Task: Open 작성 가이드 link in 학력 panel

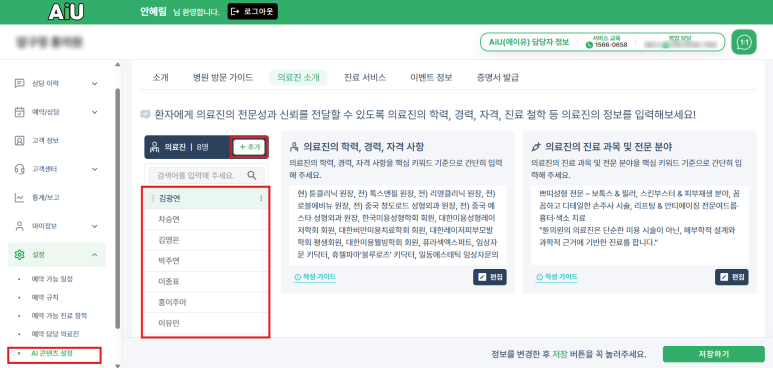Action: point(315,277)
